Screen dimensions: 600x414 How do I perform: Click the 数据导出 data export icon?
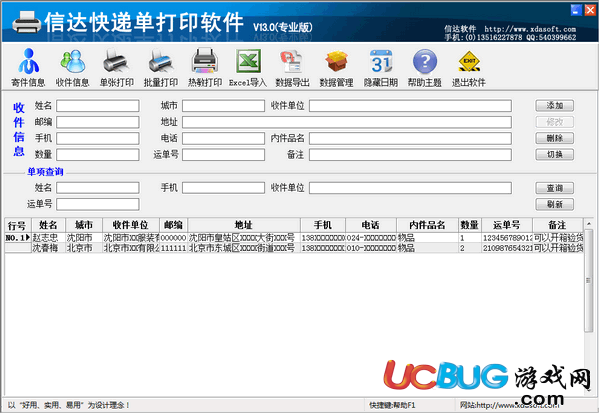click(292, 67)
